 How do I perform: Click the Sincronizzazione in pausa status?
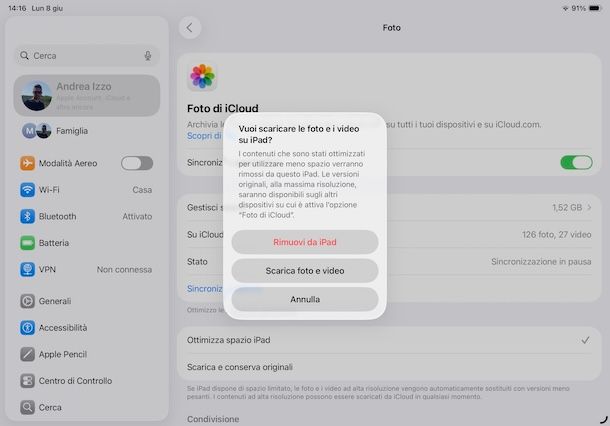coord(541,261)
